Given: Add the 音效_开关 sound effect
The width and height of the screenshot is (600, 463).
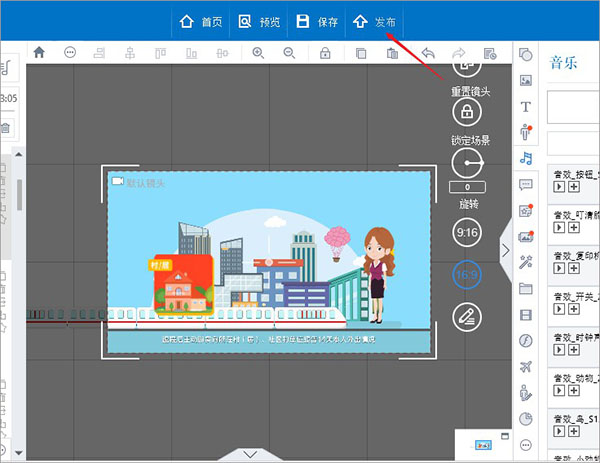Looking at the screenshot, I should tap(574, 309).
